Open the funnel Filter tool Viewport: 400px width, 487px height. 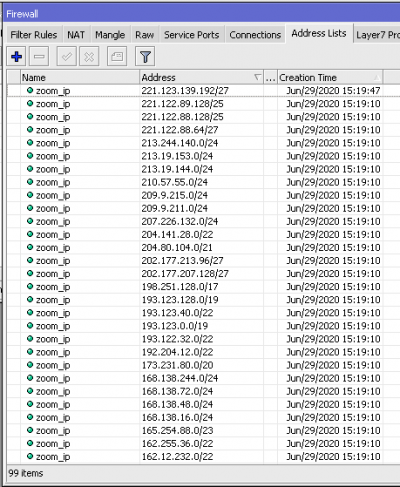(145, 57)
